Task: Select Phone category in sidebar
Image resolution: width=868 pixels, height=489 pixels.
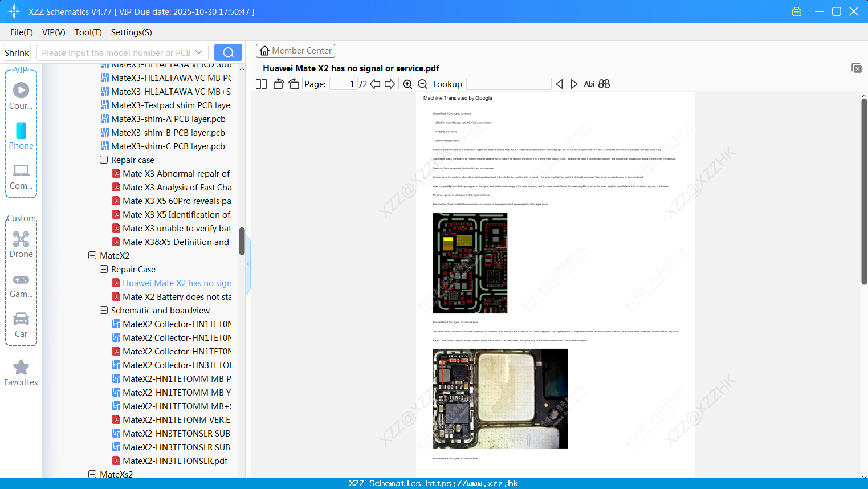Action: (21, 136)
